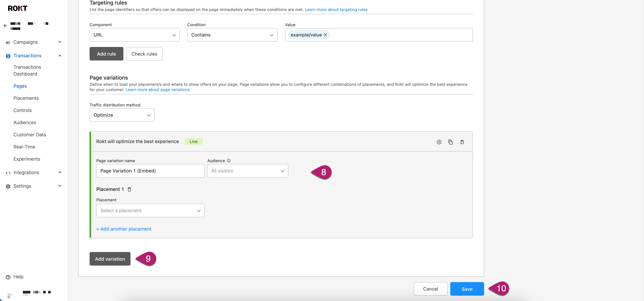Open the Select a placement dropdown
The height and width of the screenshot is (301, 644).
point(150,211)
